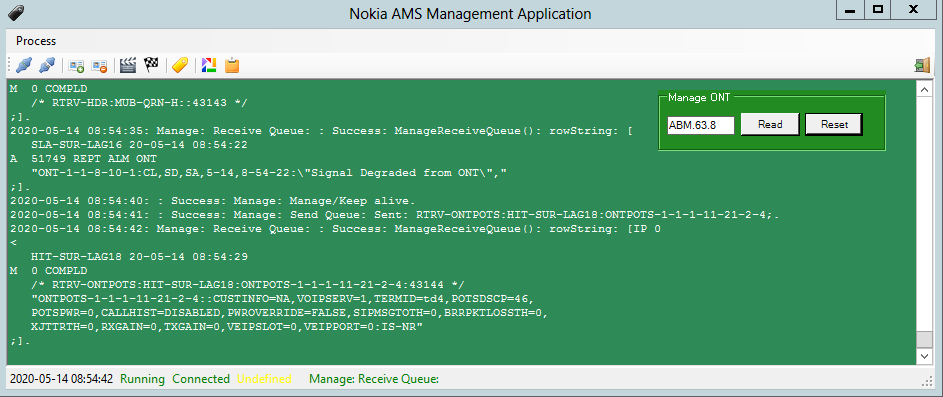Image resolution: width=943 pixels, height=397 pixels.
Task: Click the timestamp 2020-05-14 08:54:42 in status bar
Action: tap(62, 379)
